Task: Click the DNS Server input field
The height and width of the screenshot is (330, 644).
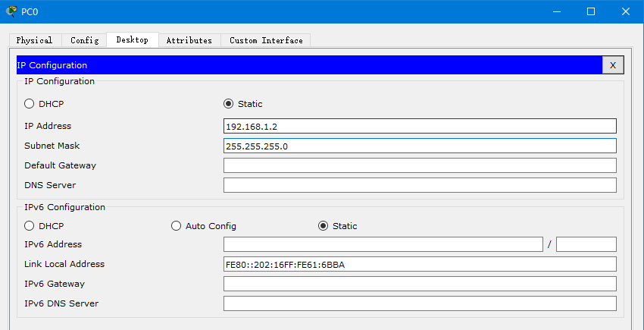Action: point(420,185)
